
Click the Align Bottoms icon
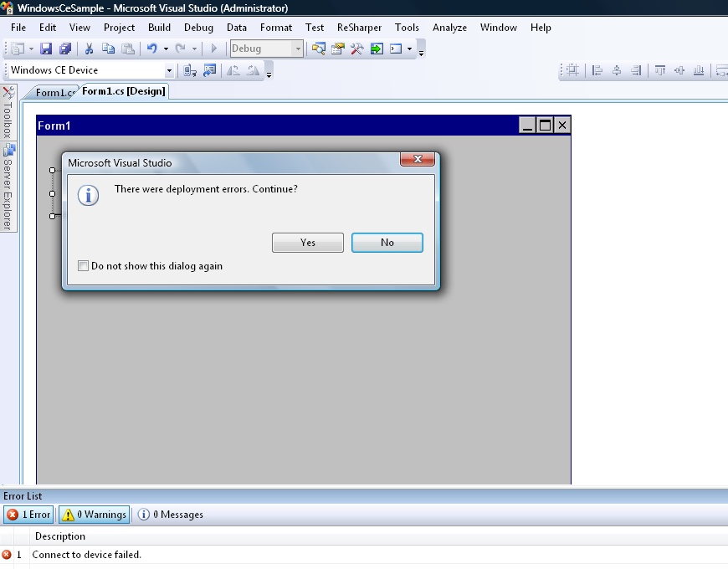pos(698,70)
